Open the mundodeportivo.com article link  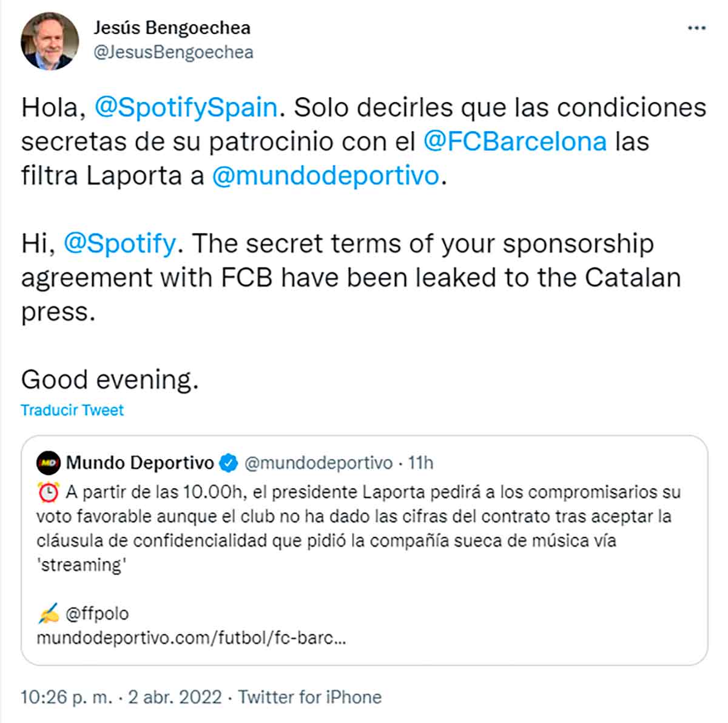pyautogui.click(x=191, y=639)
